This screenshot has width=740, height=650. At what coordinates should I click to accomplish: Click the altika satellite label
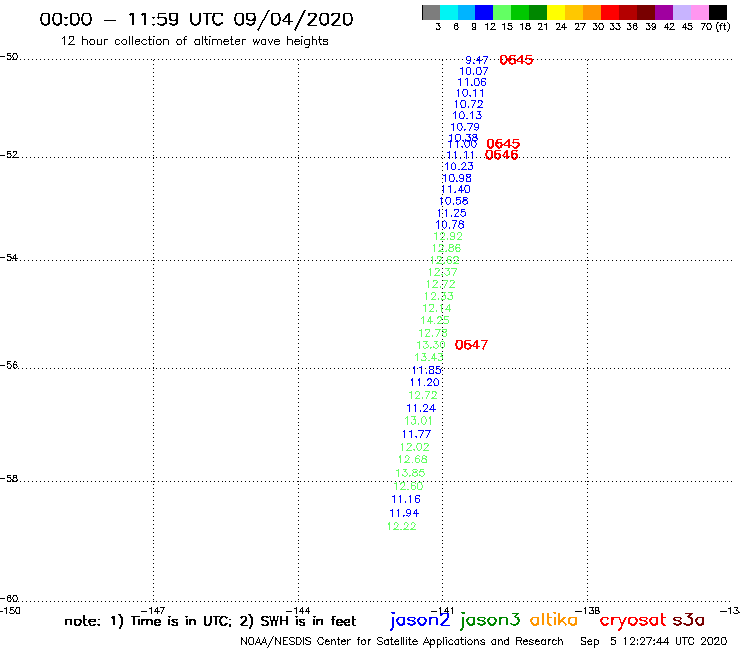[x=554, y=619]
